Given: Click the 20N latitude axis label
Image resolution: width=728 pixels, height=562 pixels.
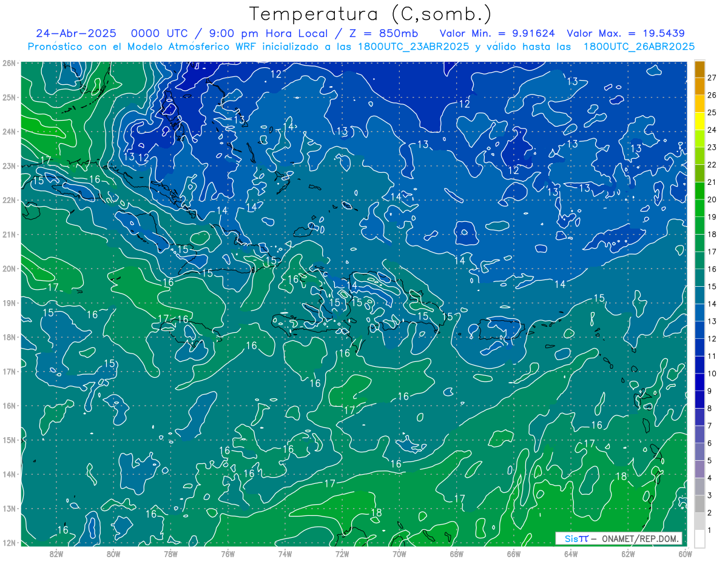Looking at the screenshot, I should point(8,269).
